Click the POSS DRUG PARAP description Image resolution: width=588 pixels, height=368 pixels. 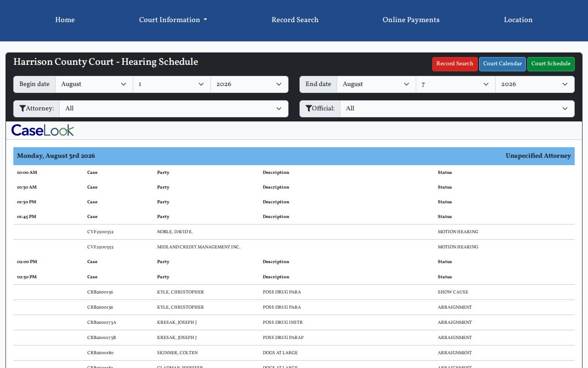(283, 338)
